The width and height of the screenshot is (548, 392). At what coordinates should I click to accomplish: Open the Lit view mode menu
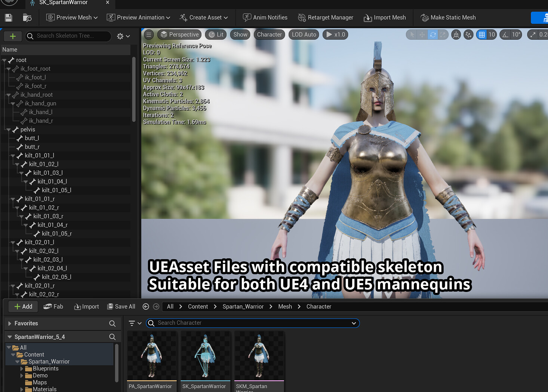[x=216, y=35]
